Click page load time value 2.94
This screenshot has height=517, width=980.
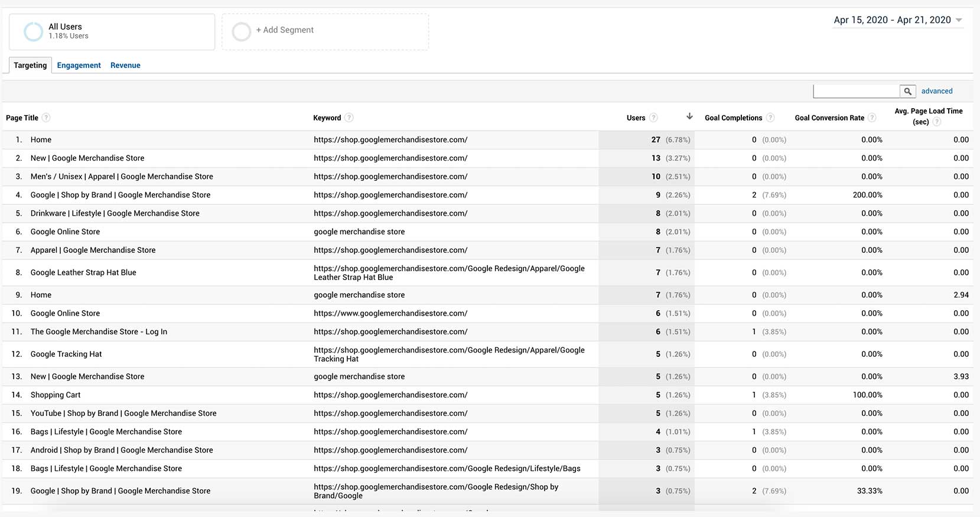pos(961,295)
